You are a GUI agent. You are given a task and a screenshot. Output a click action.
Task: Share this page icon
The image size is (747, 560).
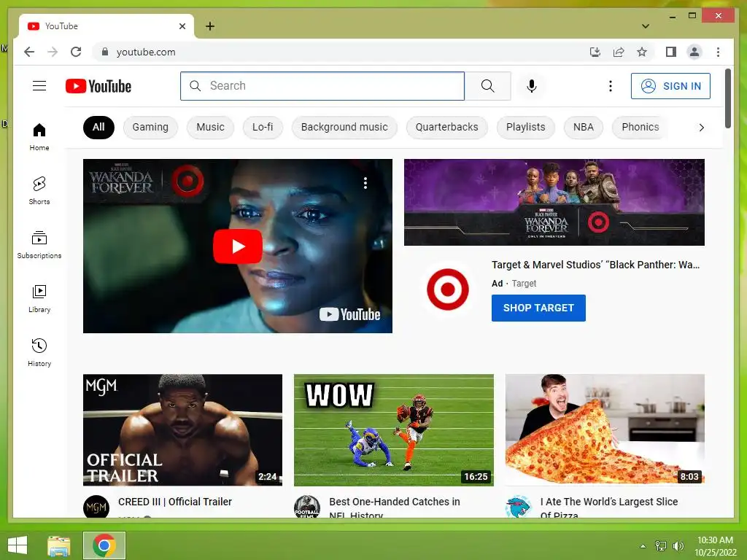619,52
